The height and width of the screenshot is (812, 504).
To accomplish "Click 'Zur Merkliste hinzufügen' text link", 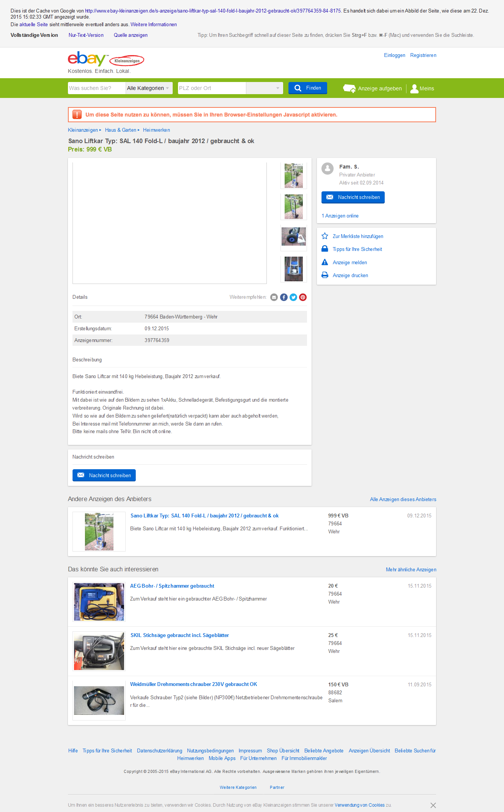I will click(358, 237).
